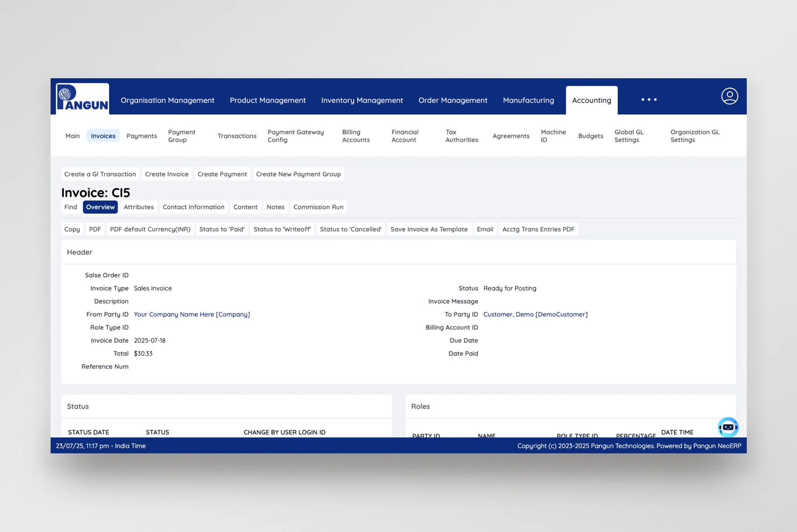Switch to the Commission Run tab

pos(318,207)
